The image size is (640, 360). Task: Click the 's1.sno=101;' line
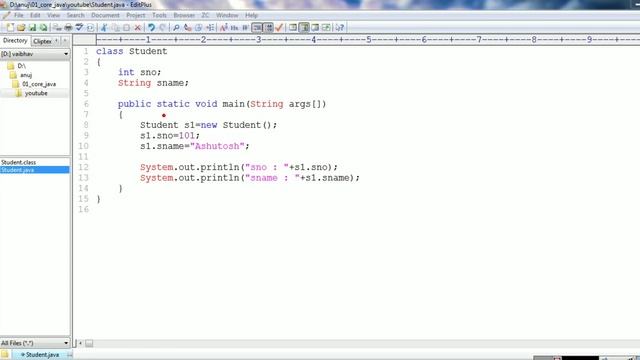170,136
